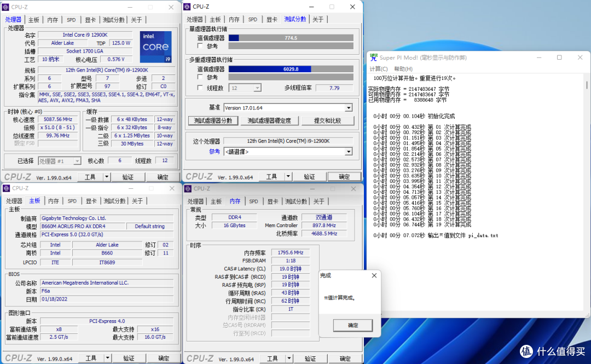
Task: Click 北桥频率 4688.5 MHz value
Action: 324,234
